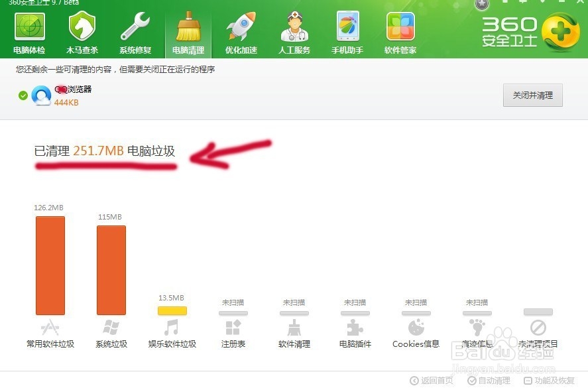Click the 13.5MB value label
Image resolution: width=588 pixels, height=390 pixels.
tap(172, 298)
